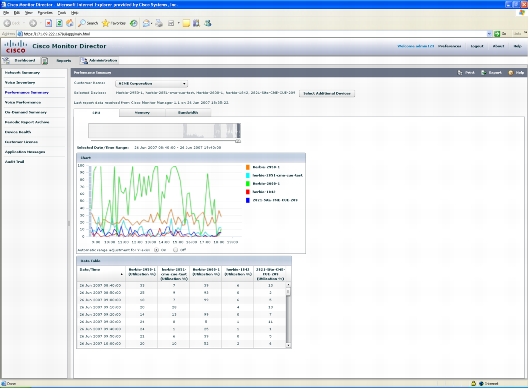Screen dimensions: 530x389
Task: Click the Mail envelope toolbar icon
Action: click(x=146, y=23)
